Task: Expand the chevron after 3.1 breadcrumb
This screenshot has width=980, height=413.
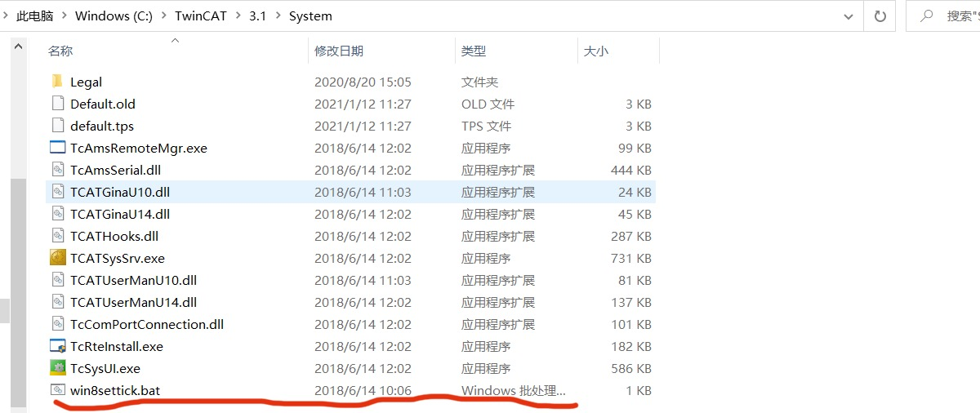Action: (278, 16)
